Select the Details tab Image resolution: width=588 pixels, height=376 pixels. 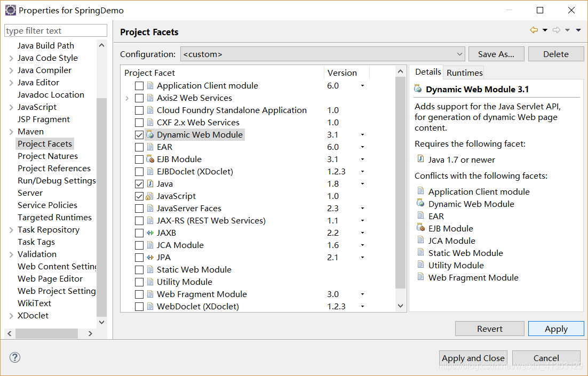click(428, 72)
